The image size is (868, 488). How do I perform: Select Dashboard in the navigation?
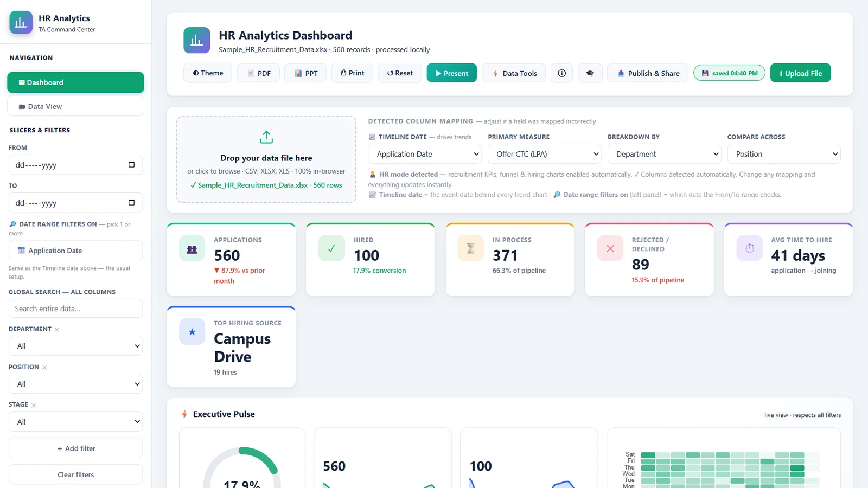[x=75, y=82]
